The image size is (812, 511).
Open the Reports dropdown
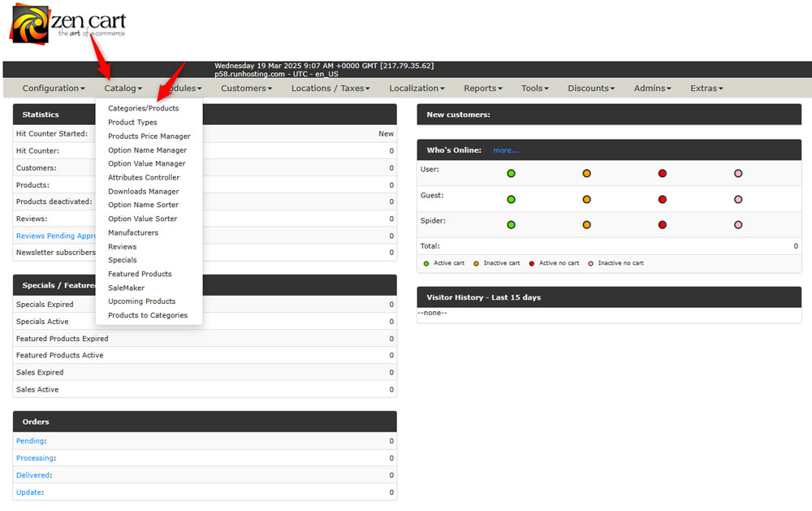(482, 88)
